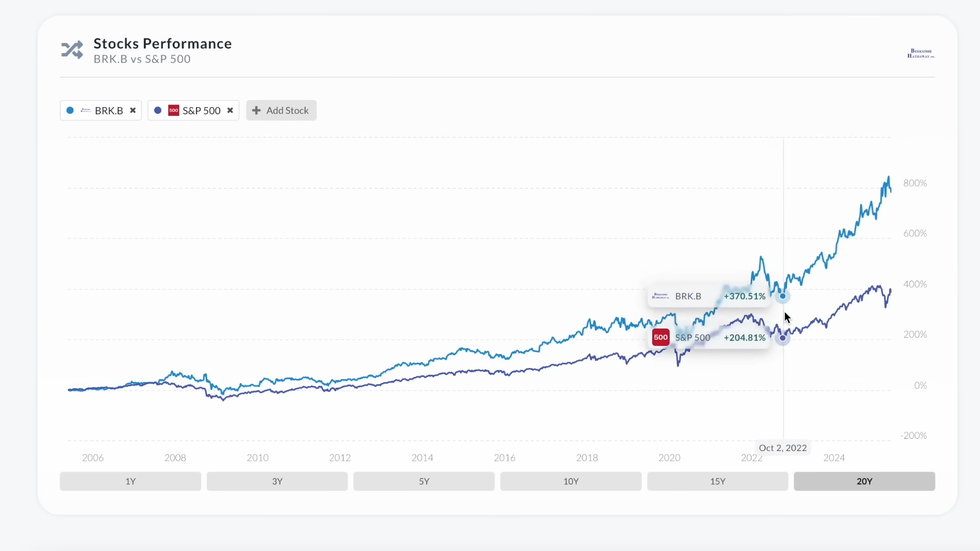Screen dimensions: 980x551
Task: Toggle the S&P 500 marker dot on the chart
Action: pos(783,338)
